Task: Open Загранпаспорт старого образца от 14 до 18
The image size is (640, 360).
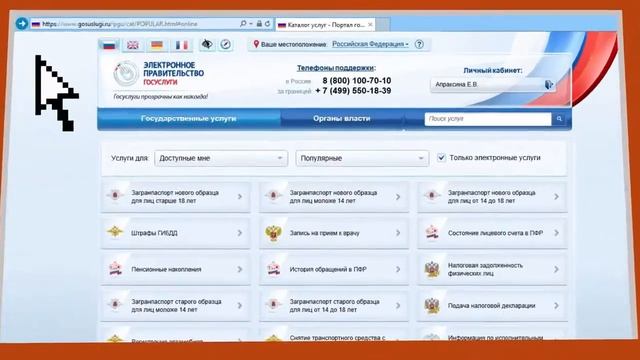Action: (x=334, y=306)
